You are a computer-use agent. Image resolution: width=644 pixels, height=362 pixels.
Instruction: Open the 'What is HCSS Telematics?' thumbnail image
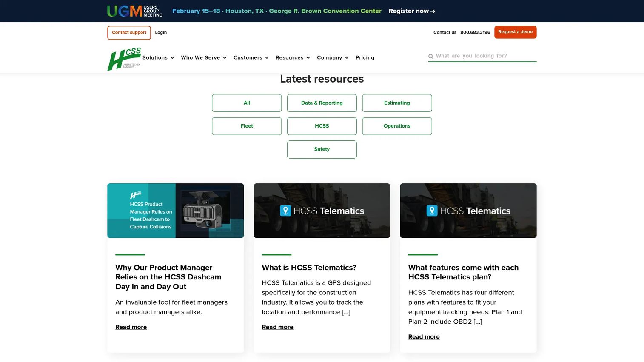322,211
